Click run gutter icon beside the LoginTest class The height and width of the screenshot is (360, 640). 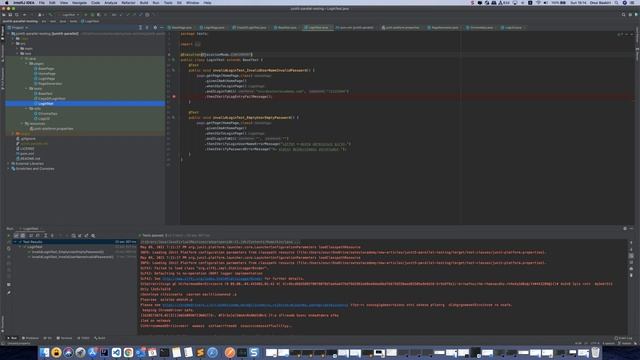173,60
